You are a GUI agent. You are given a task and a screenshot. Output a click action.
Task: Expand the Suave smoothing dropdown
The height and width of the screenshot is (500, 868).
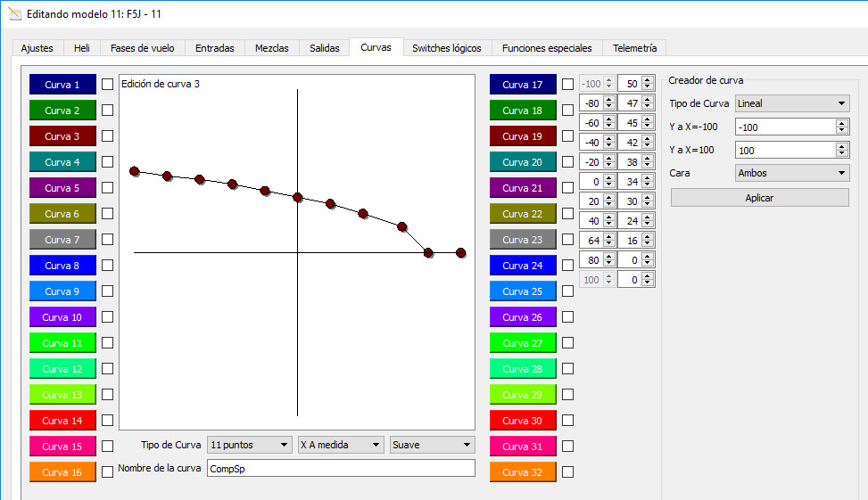[432, 445]
